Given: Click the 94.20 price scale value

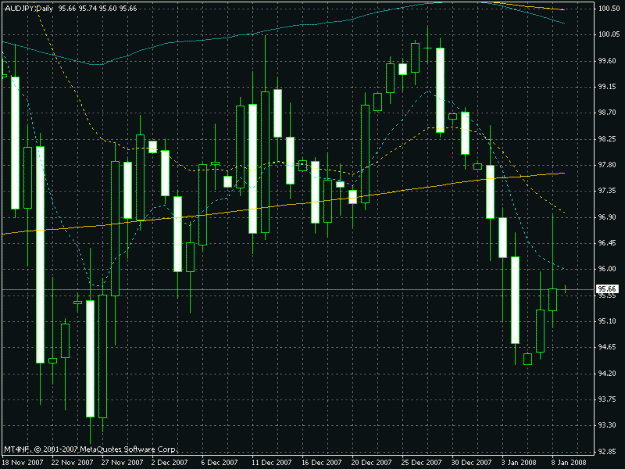Looking at the screenshot, I should (x=608, y=373).
